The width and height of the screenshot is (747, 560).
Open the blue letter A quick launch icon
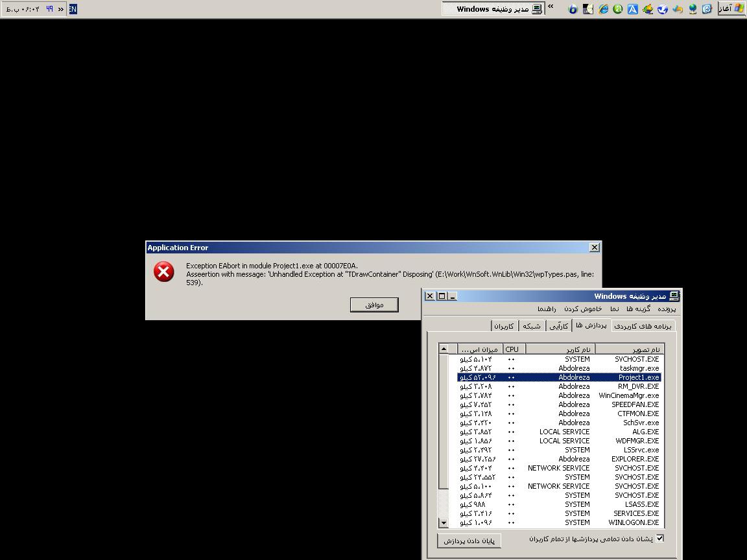coord(632,9)
